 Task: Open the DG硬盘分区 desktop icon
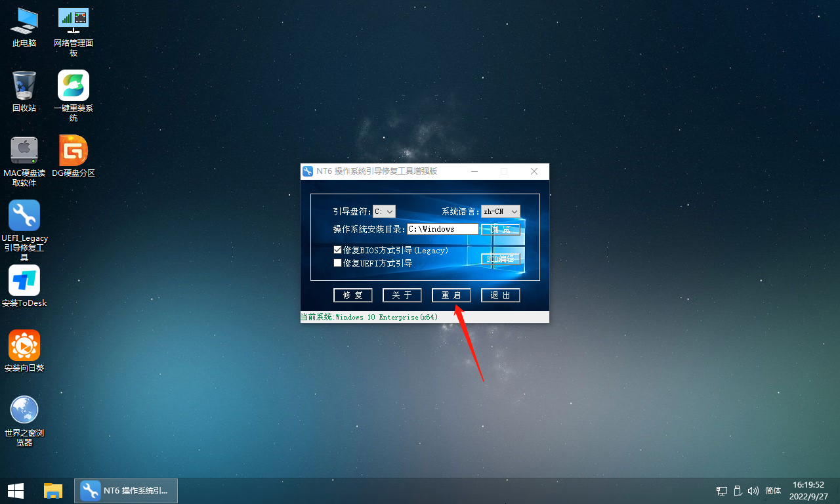point(73,151)
